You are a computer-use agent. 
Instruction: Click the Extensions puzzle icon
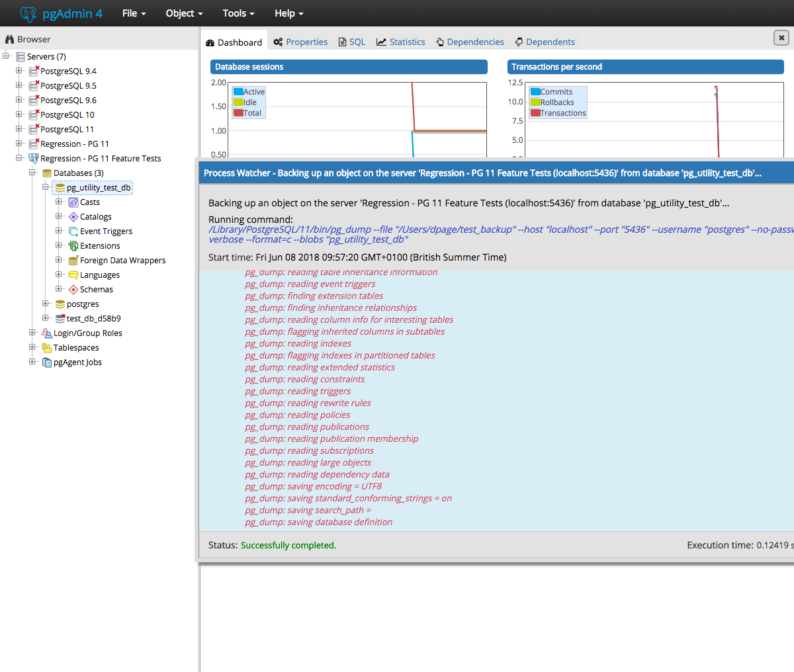click(x=73, y=246)
